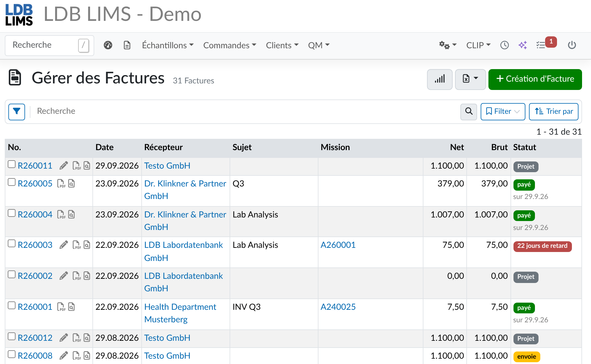Click the magnifier search button

[469, 112]
